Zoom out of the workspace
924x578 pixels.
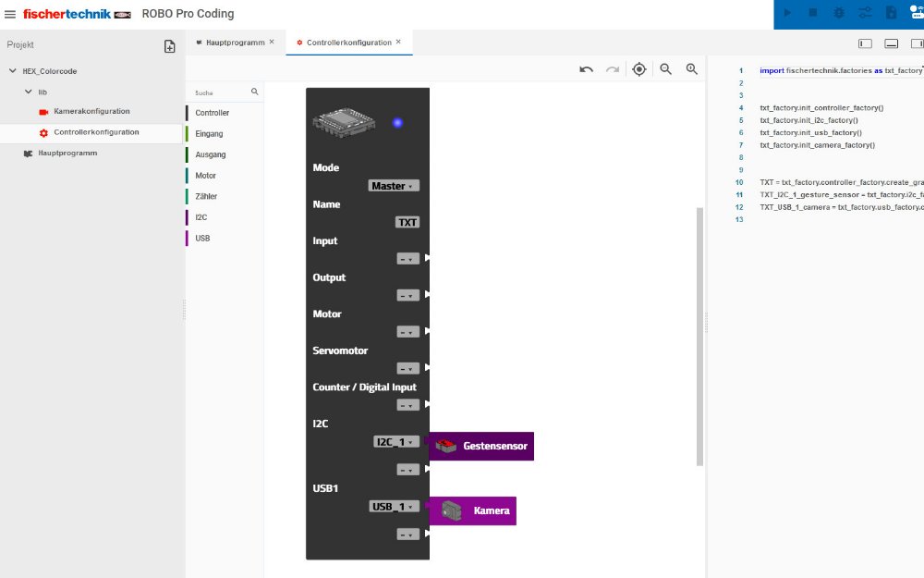coord(665,69)
